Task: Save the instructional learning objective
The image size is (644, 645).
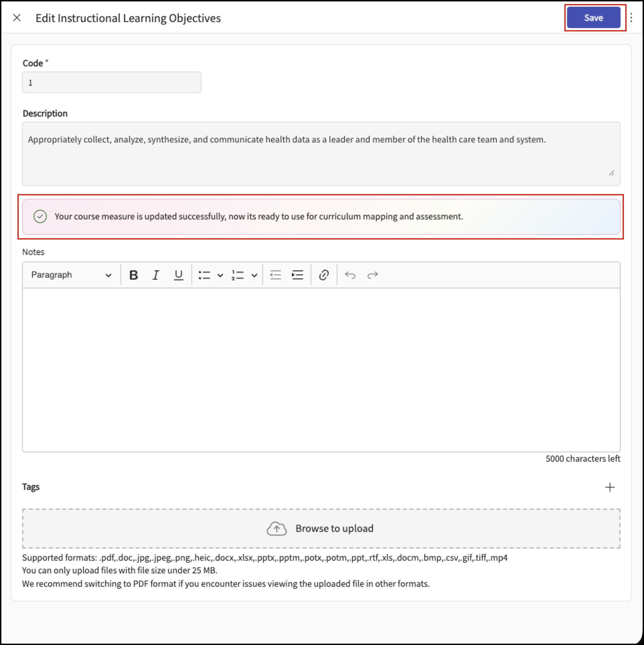Action: coord(593,18)
